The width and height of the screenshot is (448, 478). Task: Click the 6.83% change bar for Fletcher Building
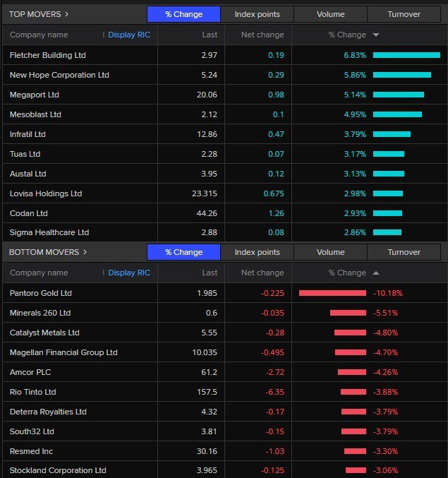pos(406,55)
